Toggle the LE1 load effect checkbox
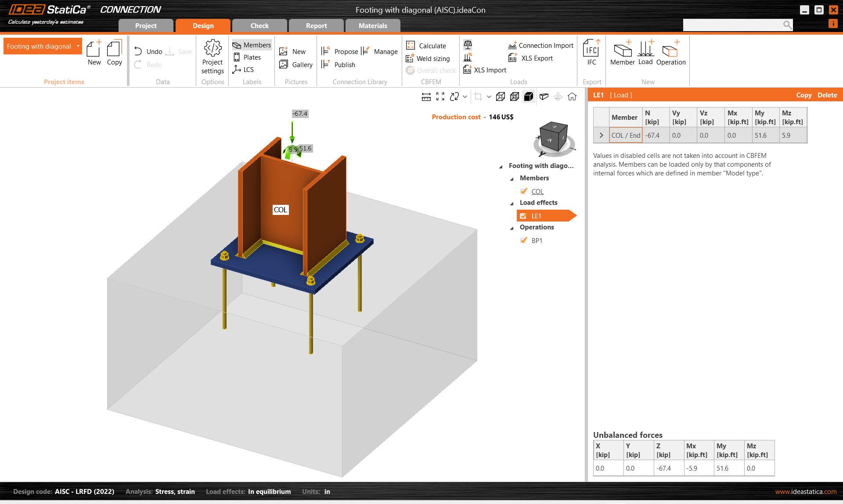This screenshot has width=843, height=504. [523, 216]
